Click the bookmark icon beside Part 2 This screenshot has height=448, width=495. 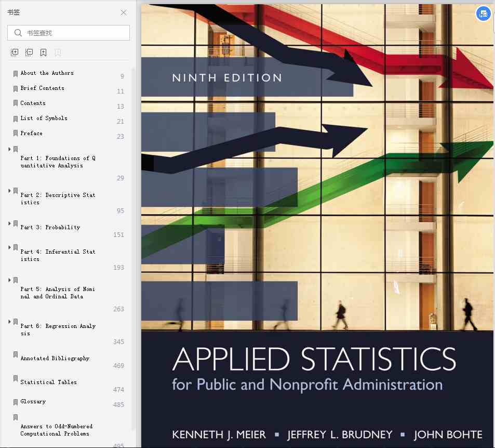click(16, 191)
